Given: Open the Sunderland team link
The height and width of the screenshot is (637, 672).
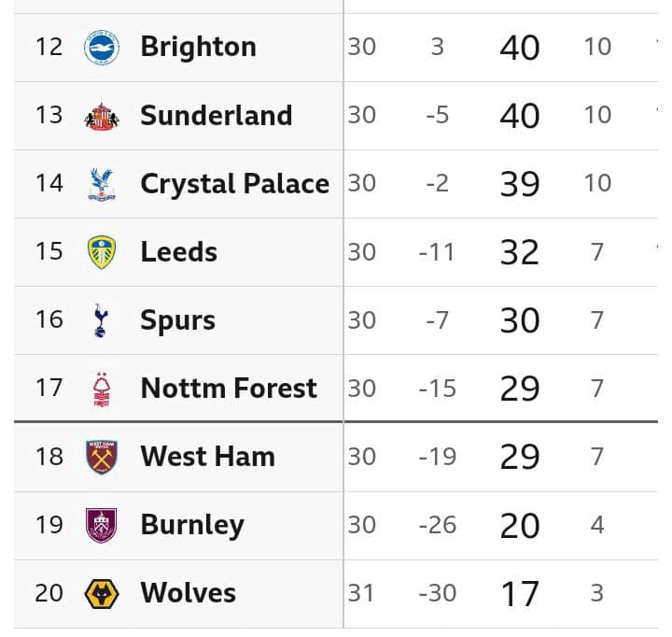Looking at the screenshot, I should [x=216, y=115].
